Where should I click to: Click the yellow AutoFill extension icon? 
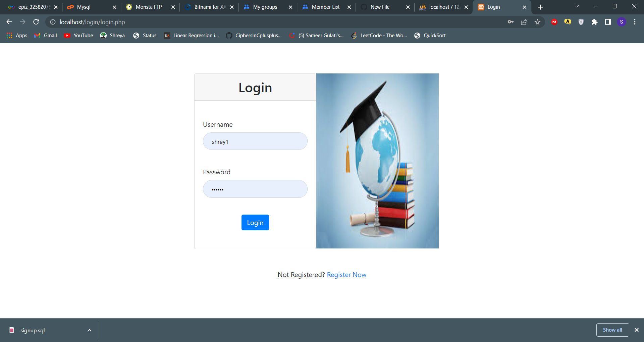tap(568, 22)
